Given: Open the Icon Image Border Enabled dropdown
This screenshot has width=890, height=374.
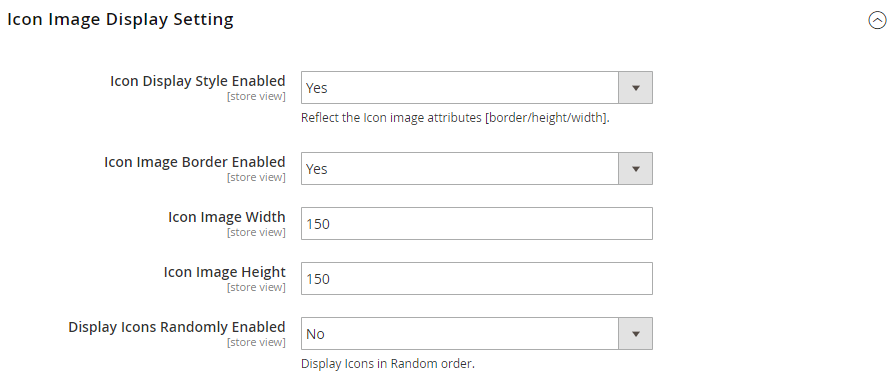Looking at the screenshot, I should click(477, 169).
